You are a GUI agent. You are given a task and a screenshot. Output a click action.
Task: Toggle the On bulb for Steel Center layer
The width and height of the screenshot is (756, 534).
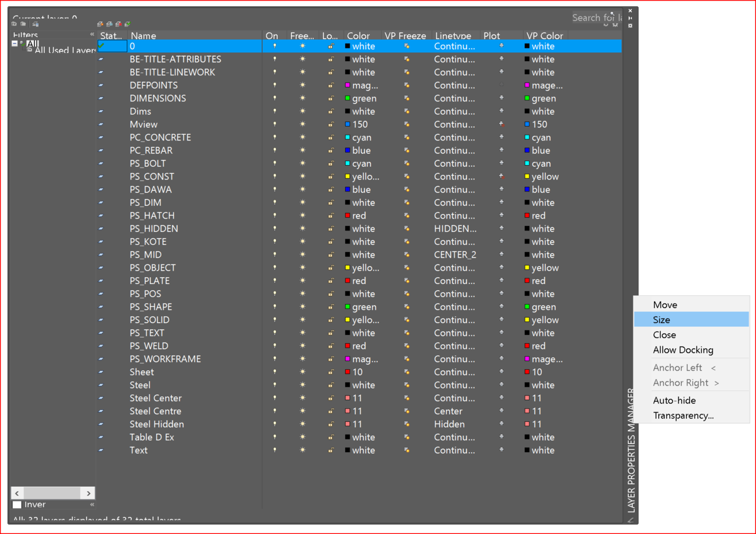click(275, 398)
